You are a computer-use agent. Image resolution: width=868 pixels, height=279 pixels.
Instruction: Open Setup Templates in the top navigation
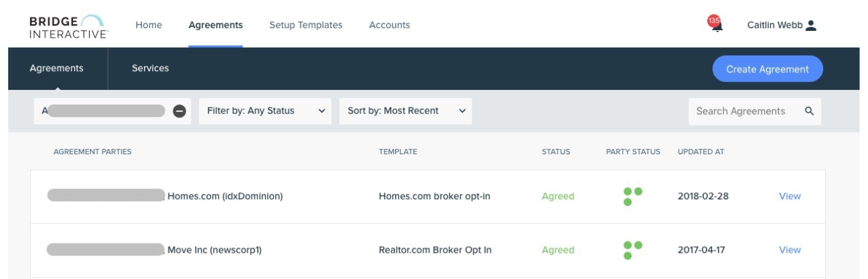pyautogui.click(x=305, y=25)
